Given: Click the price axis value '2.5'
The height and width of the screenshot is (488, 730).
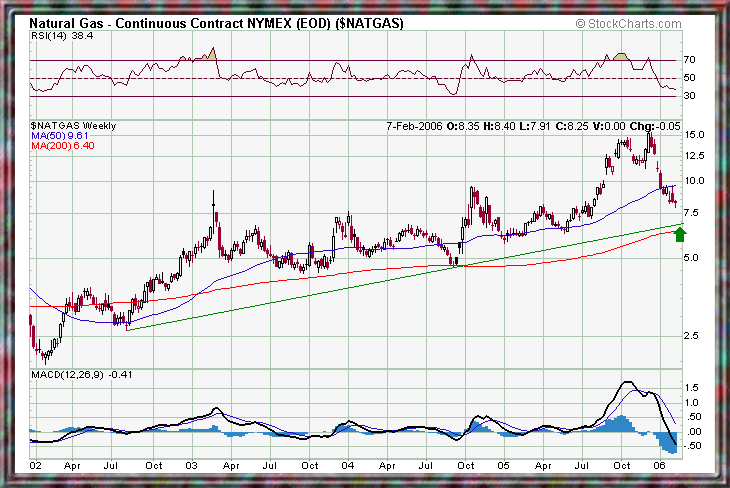Looking at the screenshot, I should pos(691,335).
